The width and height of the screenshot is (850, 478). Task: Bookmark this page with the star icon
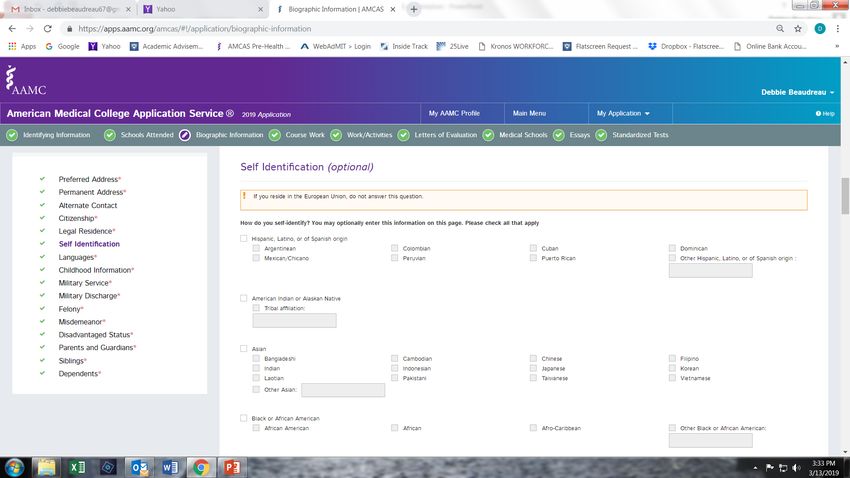[x=797, y=29]
